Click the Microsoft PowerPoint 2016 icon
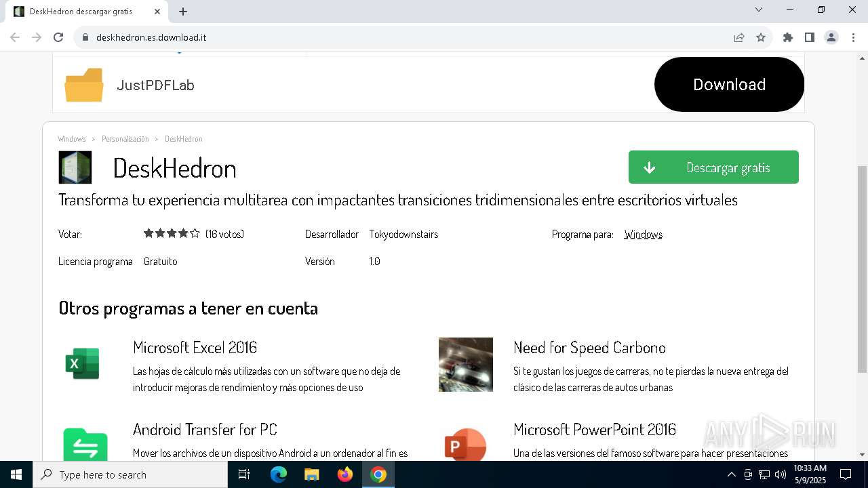This screenshot has width=868, height=488. click(x=465, y=444)
